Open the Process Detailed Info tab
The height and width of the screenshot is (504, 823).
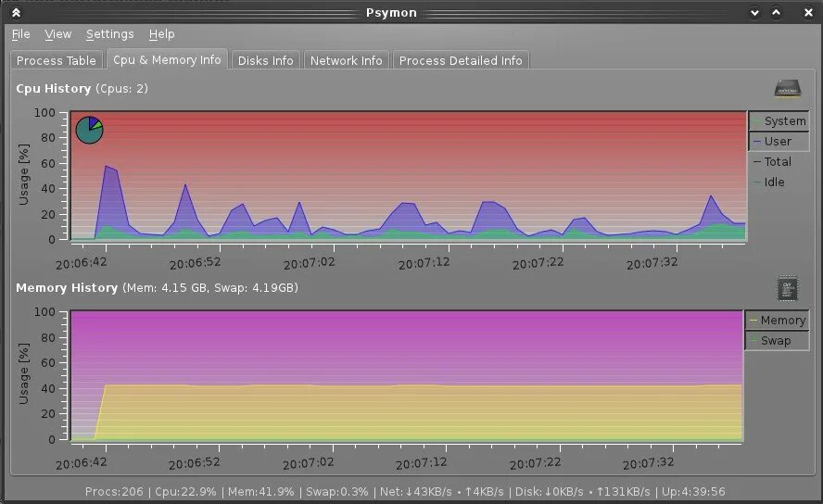point(461,60)
